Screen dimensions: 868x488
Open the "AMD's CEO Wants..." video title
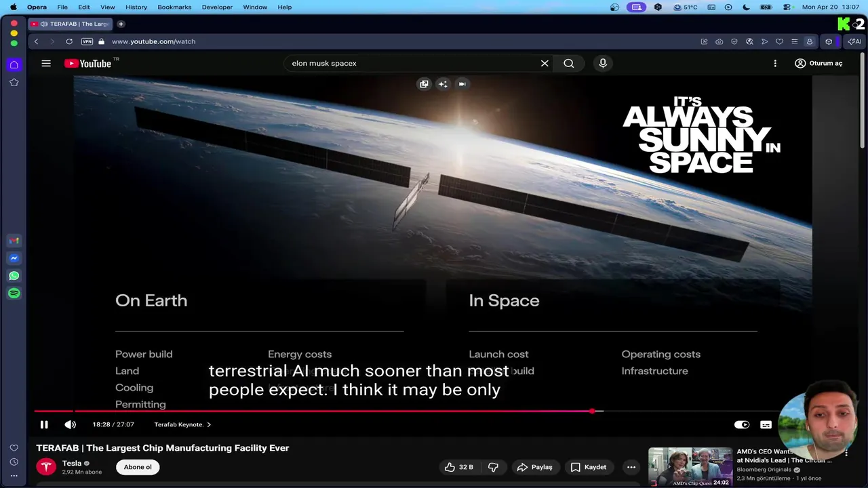(x=784, y=455)
